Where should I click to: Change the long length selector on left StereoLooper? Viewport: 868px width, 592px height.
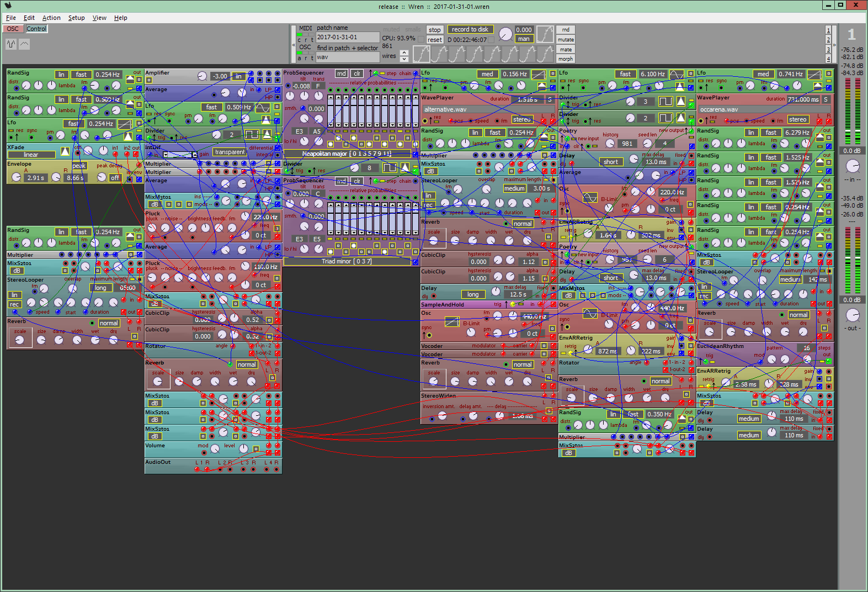click(x=100, y=288)
